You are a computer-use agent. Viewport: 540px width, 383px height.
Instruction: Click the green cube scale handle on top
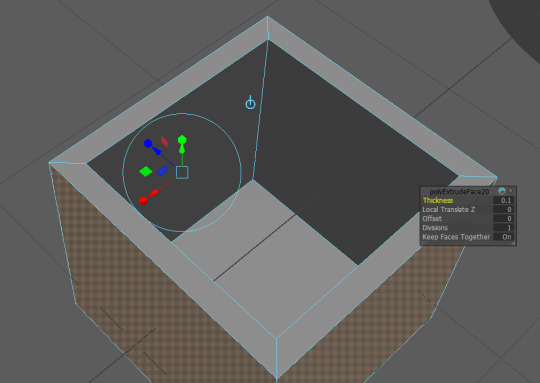[x=182, y=139]
